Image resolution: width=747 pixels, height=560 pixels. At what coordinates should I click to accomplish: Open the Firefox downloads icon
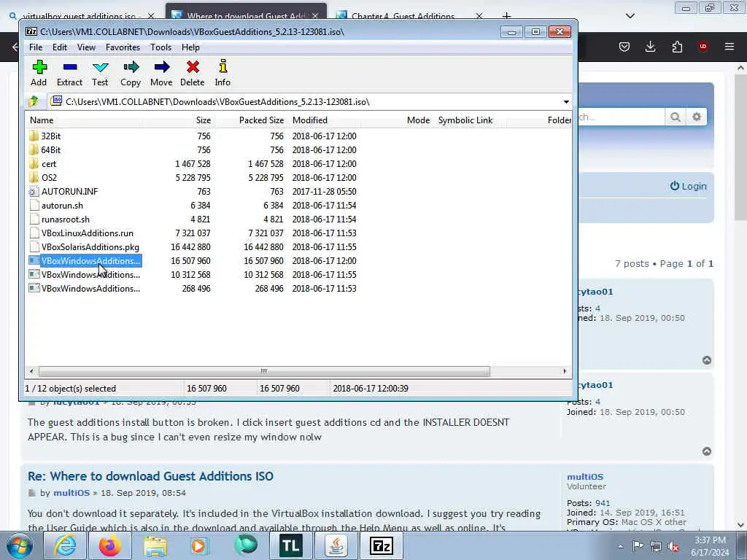[x=650, y=47]
